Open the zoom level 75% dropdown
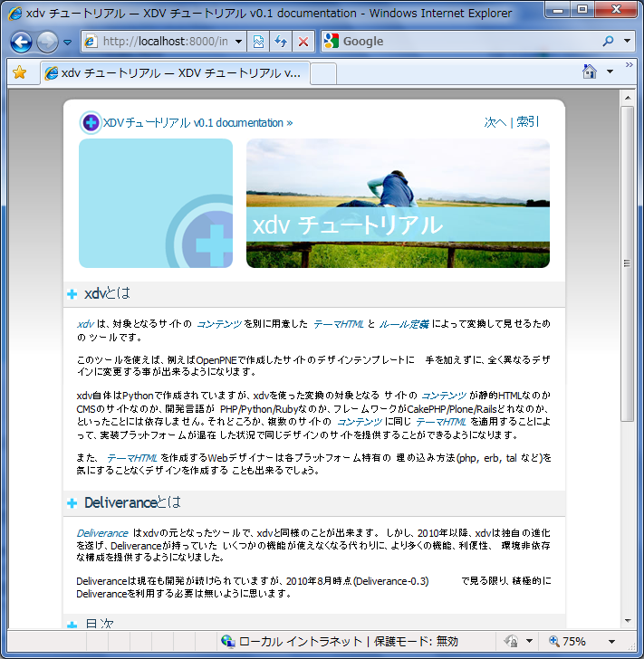Image resolution: width=644 pixels, height=659 pixels. tap(612, 641)
